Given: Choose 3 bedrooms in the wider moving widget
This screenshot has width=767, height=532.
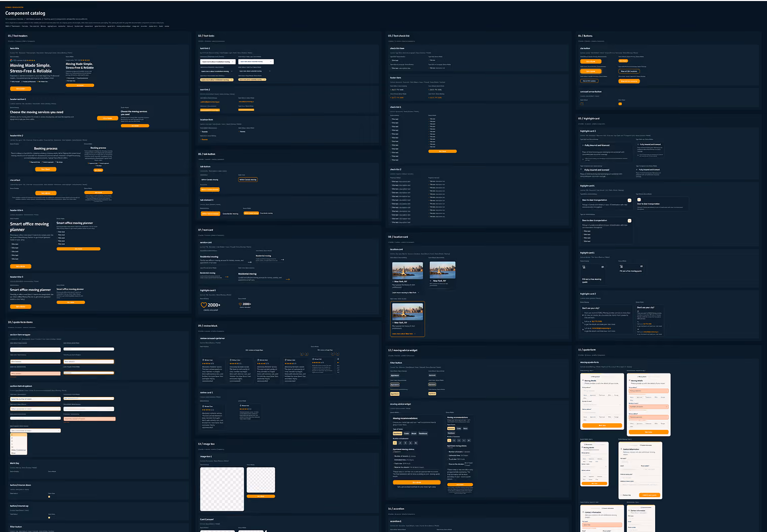Looking at the screenshot, I should [405, 443].
